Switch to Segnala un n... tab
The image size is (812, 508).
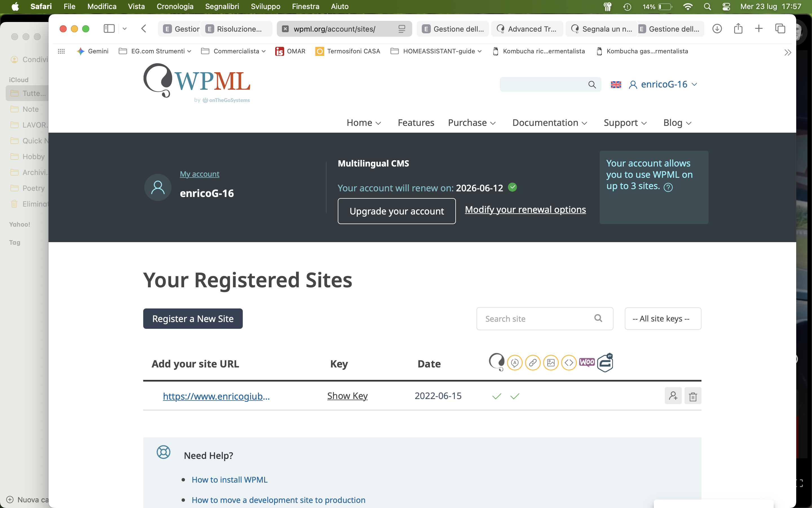(602, 29)
